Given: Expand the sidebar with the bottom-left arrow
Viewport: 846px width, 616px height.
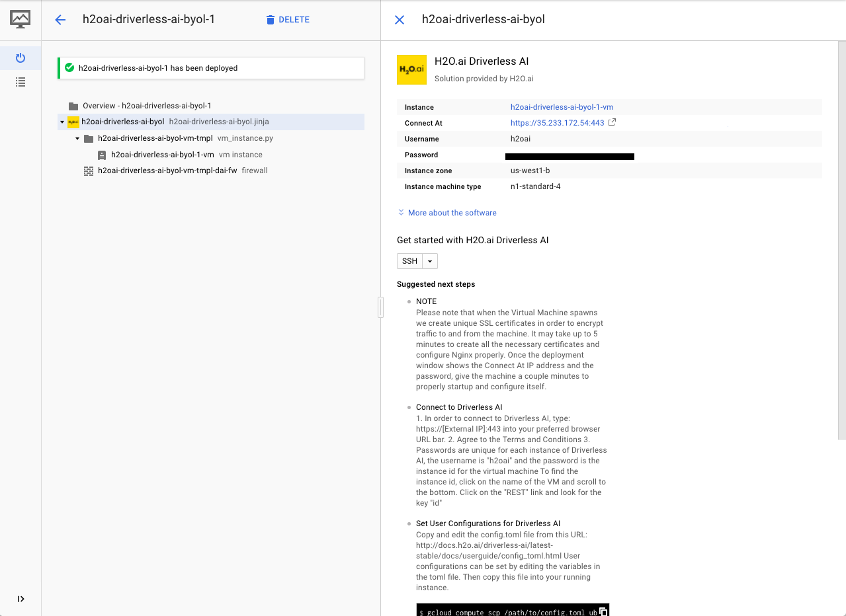Looking at the screenshot, I should pyautogui.click(x=20, y=599).
